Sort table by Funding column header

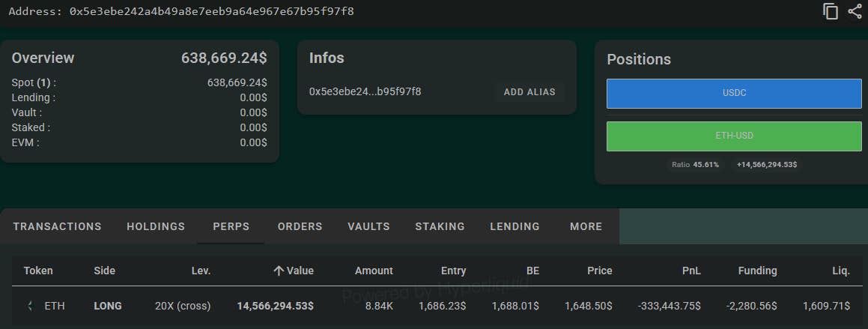point(757,271)
